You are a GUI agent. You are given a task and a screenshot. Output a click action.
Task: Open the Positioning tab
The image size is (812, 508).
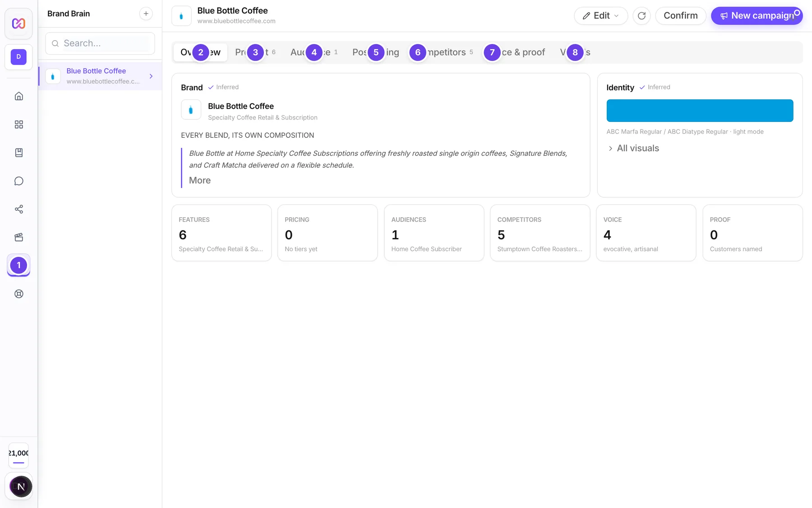coord(376,52)
